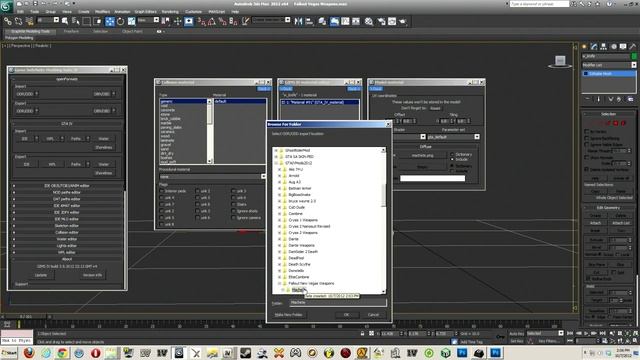The image size is (640, 360).
Task: Open the Curve Editor icon
Action: (x=345, y=22)
